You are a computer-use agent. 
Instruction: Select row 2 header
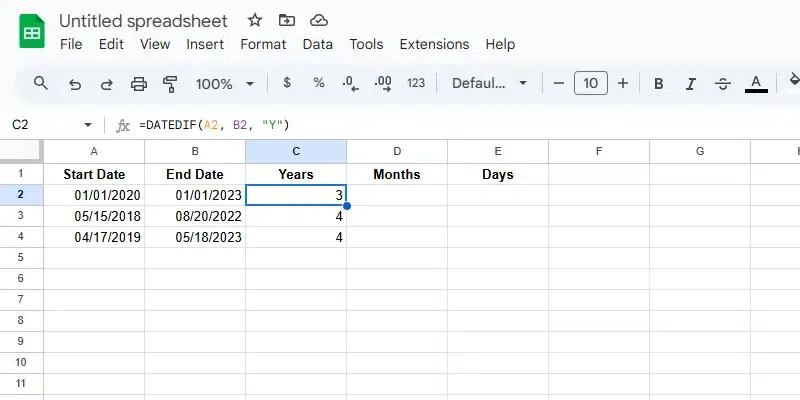[21, 195]
